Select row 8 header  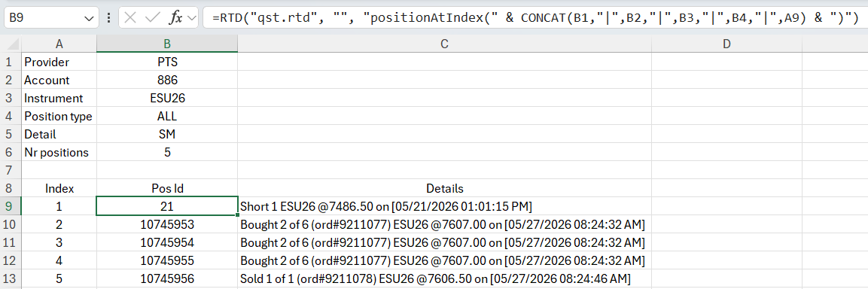[x=11, y=188]
